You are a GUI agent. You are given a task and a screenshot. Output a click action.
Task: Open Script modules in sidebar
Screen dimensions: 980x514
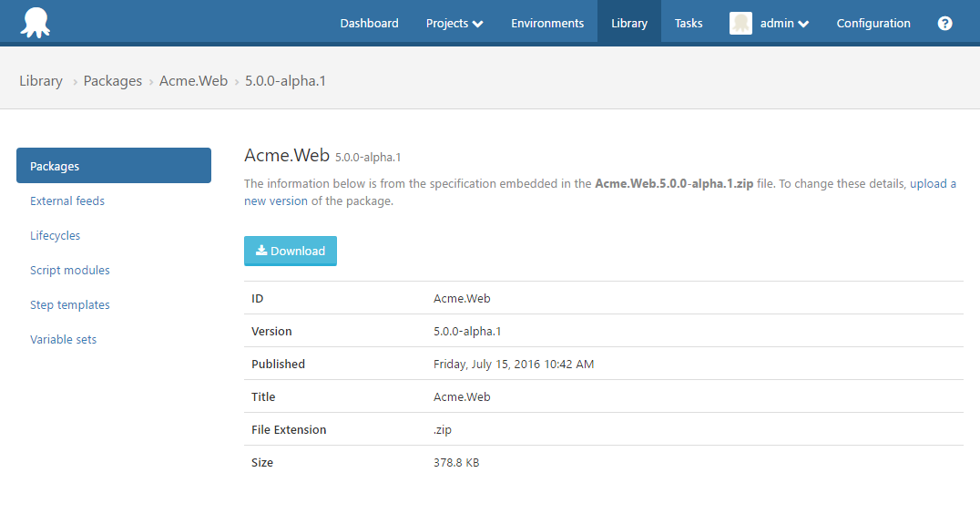tap(70, 270)
